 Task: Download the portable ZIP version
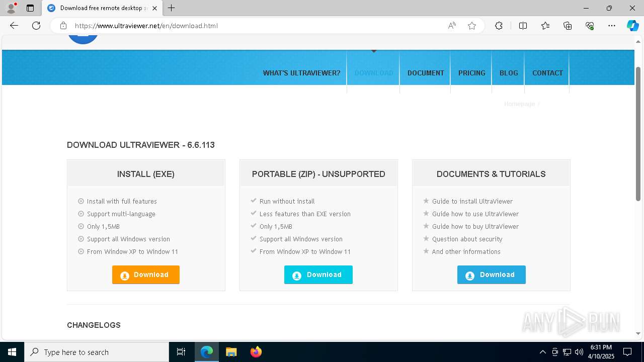pos(318,275)
